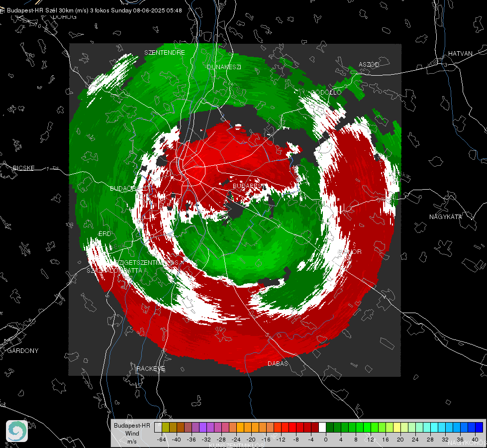Click the HATVAN town label
The height and width of the screenshot is (448, 487).
point(460,54)
